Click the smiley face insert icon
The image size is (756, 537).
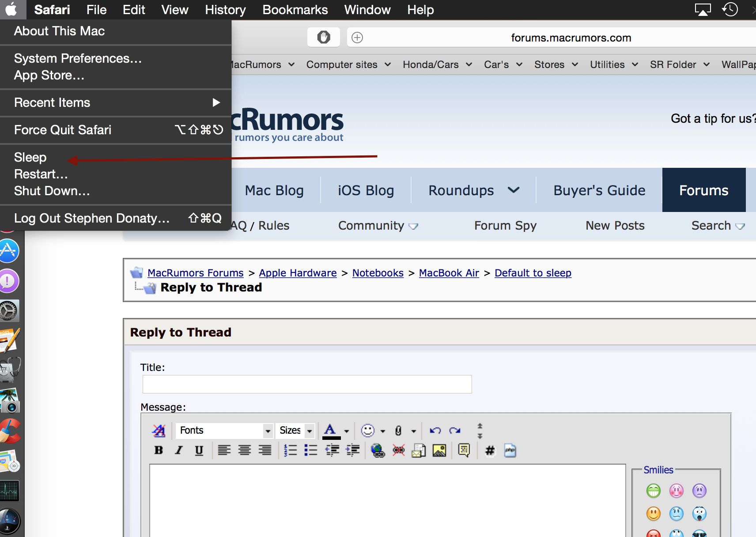point(368,430)
